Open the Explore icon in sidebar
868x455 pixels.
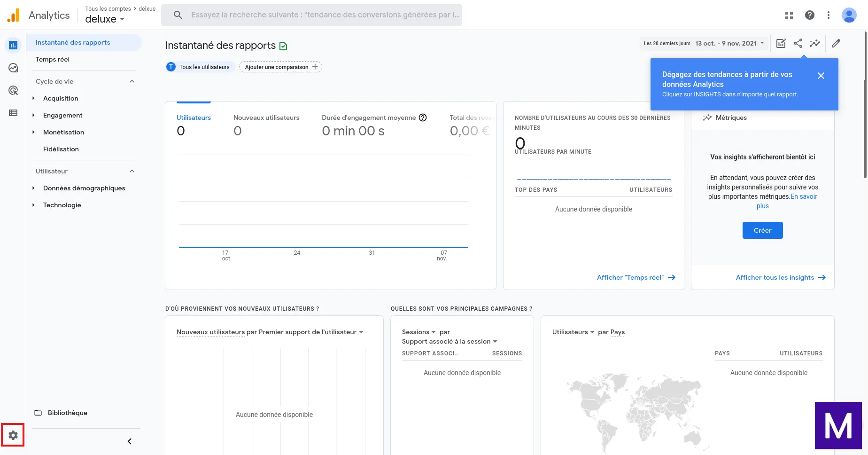[13, 68]
